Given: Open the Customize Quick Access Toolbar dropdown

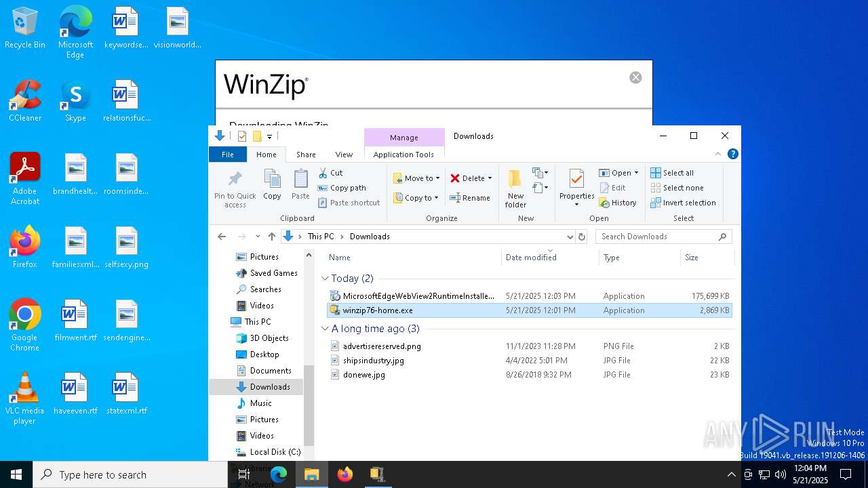Looking at the screenshot, I should tap(269, 136).
